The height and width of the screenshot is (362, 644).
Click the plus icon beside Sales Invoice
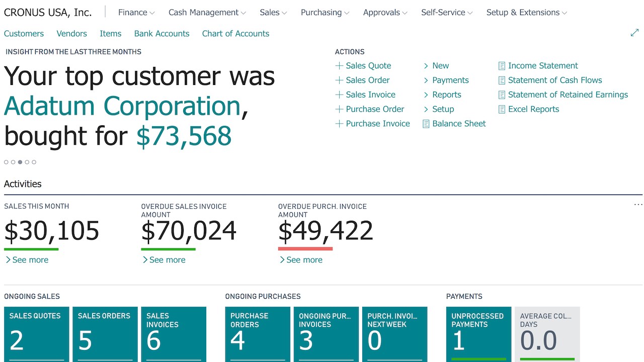339,95
